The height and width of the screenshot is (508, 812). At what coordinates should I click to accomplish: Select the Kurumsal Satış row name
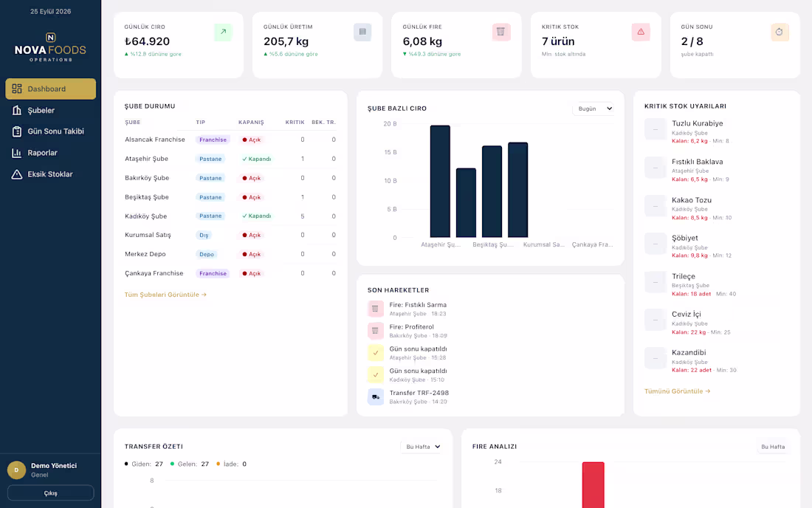[x=148, y=235]
